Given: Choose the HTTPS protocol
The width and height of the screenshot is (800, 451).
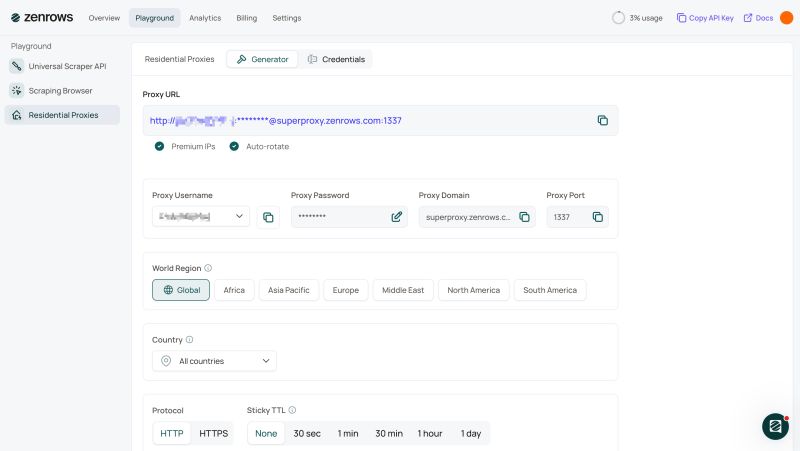Looking at the screenshot, I should 213,433.
